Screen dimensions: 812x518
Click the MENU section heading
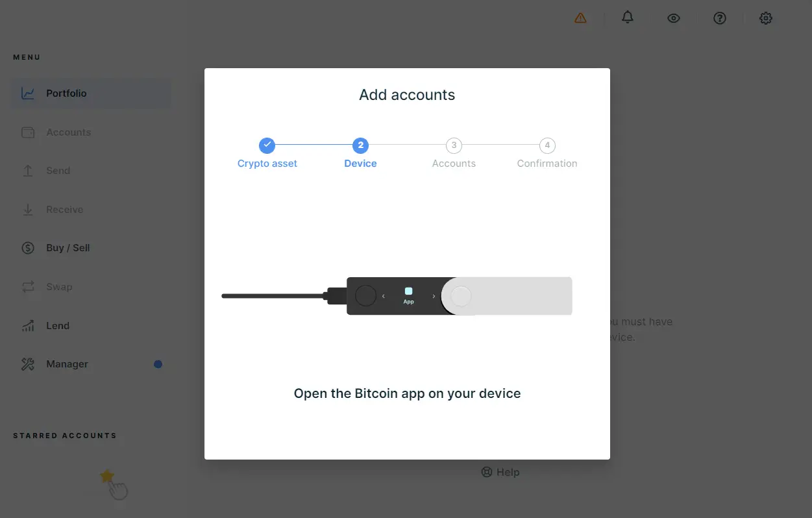click(27, 57)
